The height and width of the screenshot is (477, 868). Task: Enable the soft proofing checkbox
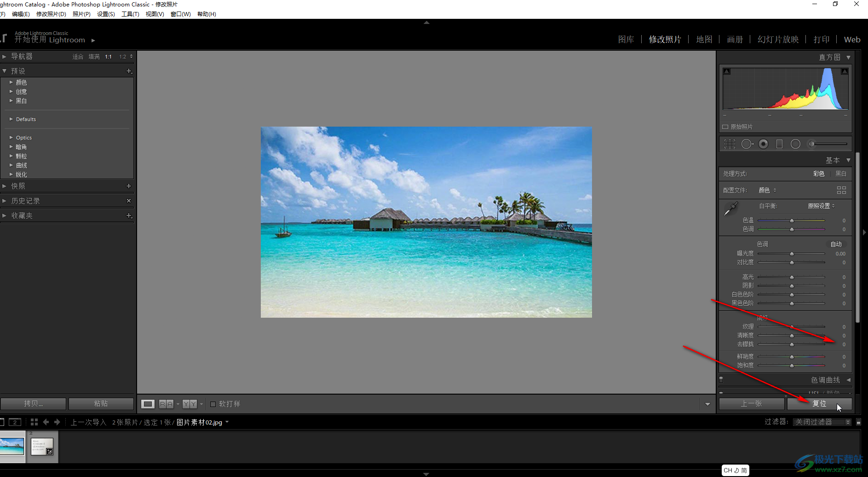(213, 404)
